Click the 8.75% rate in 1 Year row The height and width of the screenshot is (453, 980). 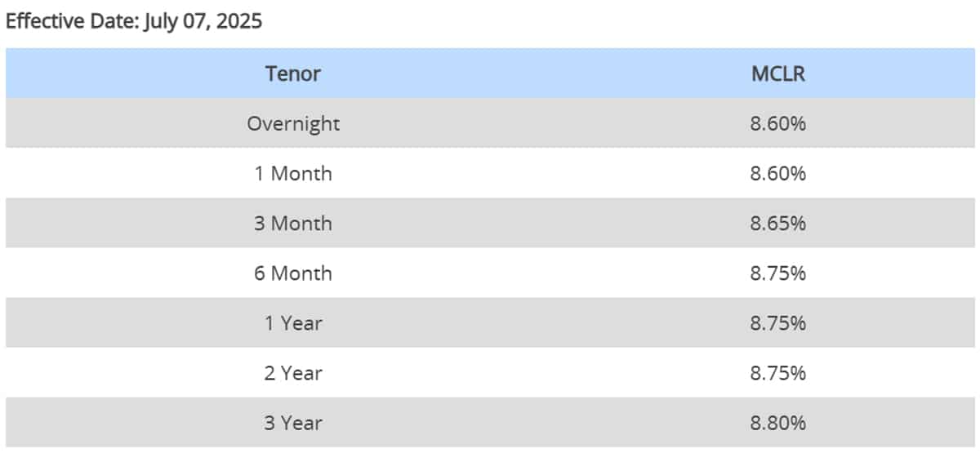pyautogui.click(x=778, y=322)
